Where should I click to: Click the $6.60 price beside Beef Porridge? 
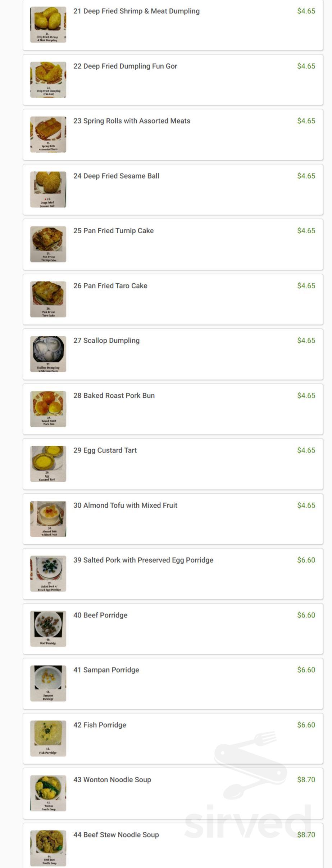pos(306,615)
